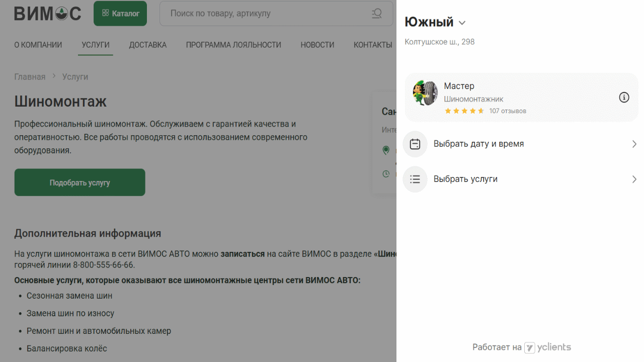Screen dimensions: 644x362
Task: Expand the Южный branch dropdown
Action: 462,23
